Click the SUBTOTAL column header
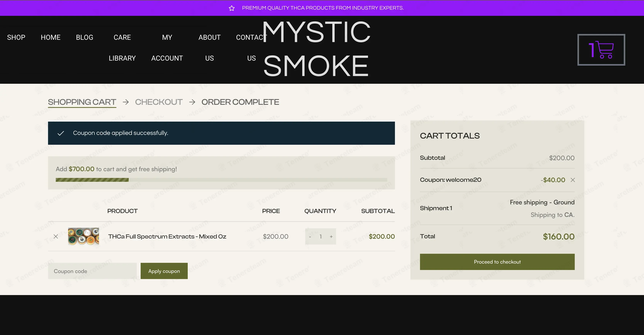This screenshot has height=335, width=644. pyautogui.click(x=378, y=211)
